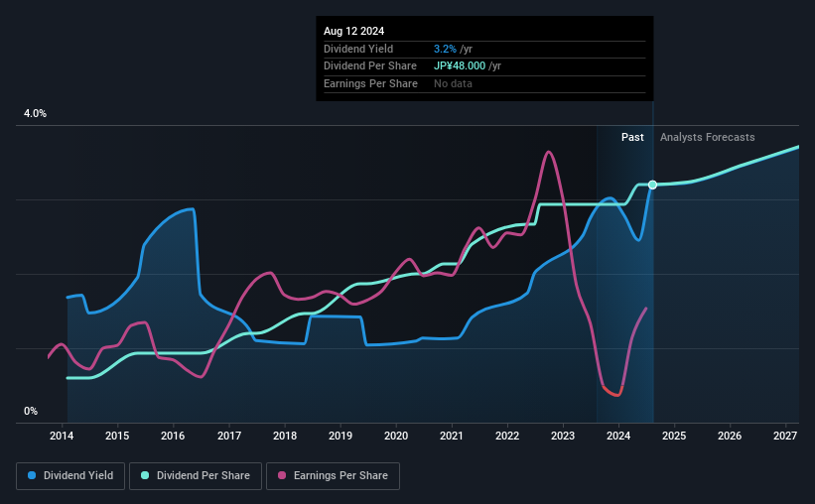Select the 2014 x-axis year label

click(x=62, y=436)
